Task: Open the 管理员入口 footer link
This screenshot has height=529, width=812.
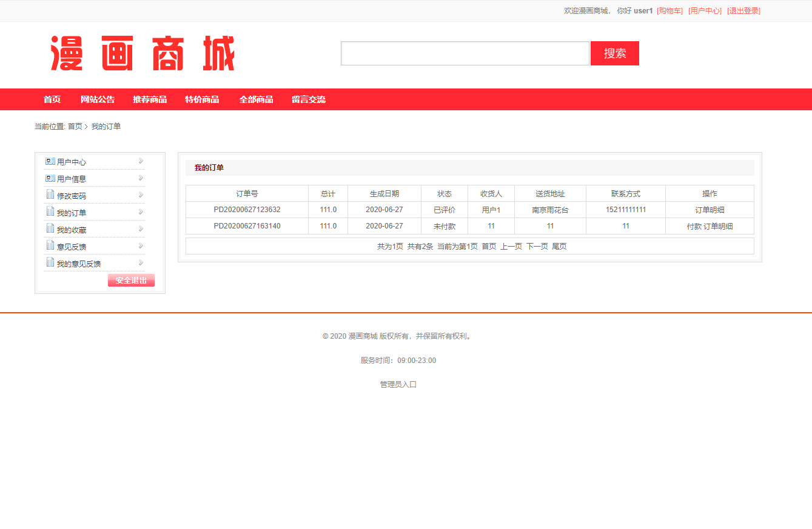Action: point(398,384)
